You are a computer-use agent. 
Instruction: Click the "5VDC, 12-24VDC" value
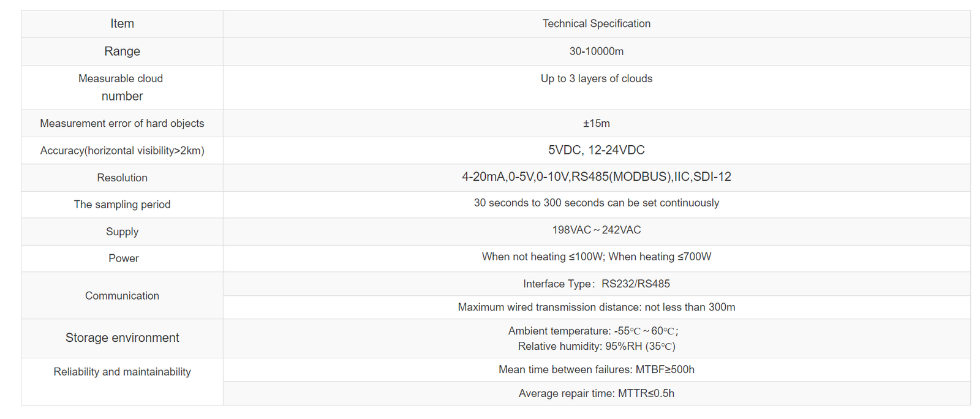point(596,150)
